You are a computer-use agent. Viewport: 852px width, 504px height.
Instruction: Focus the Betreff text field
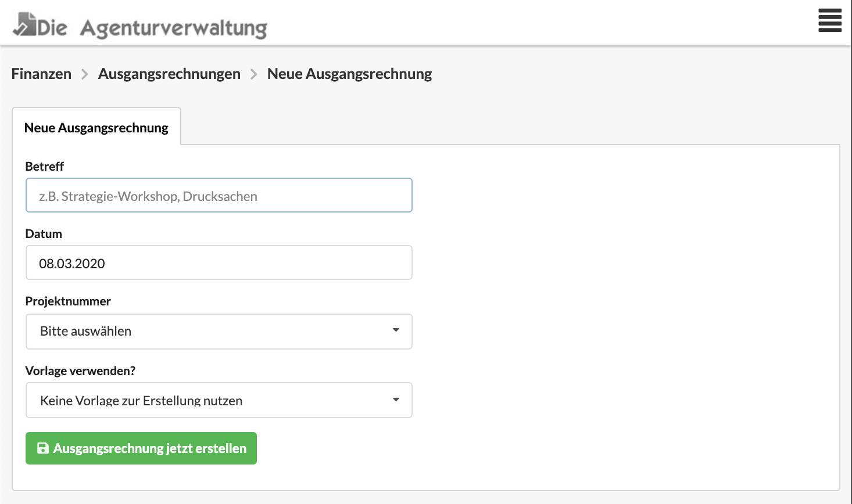[219, 195]
